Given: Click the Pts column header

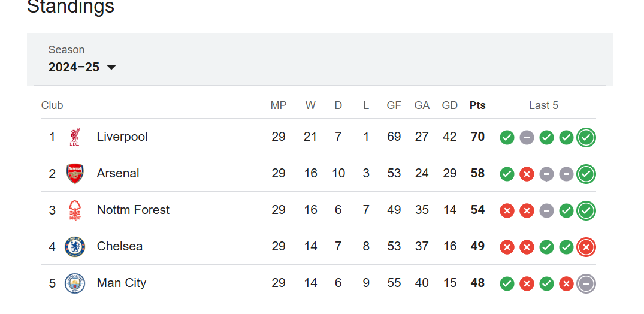Looking at the screenshot, I should click(x=477, y=105).
